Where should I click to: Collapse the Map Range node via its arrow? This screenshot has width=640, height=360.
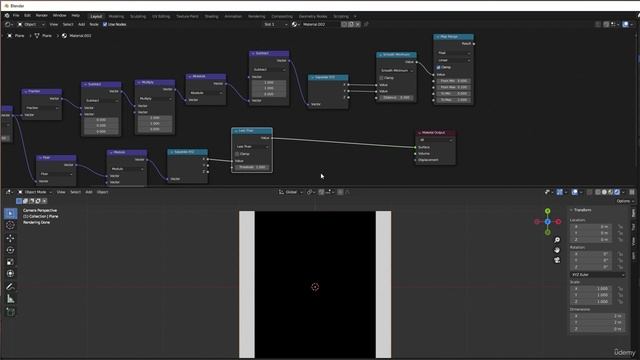coord(438,37)
